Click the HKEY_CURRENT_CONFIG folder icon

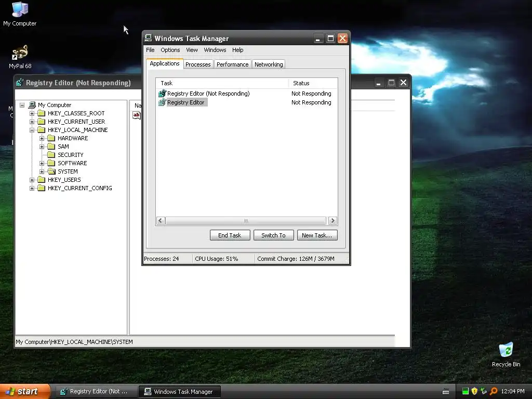(x=42, y=188)
